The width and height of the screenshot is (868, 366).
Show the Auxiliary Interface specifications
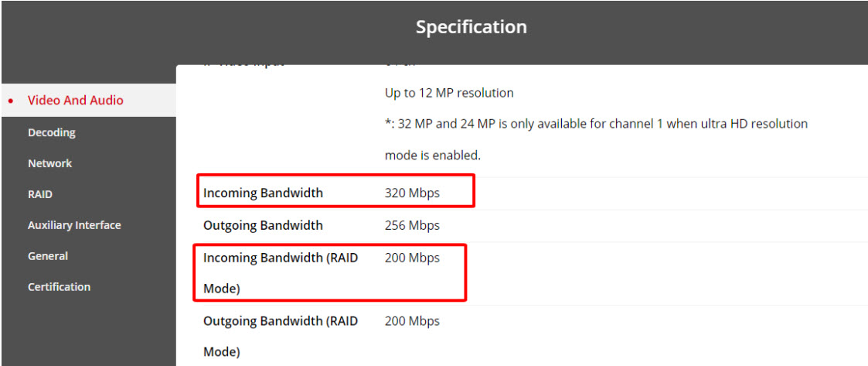point(74,225)
